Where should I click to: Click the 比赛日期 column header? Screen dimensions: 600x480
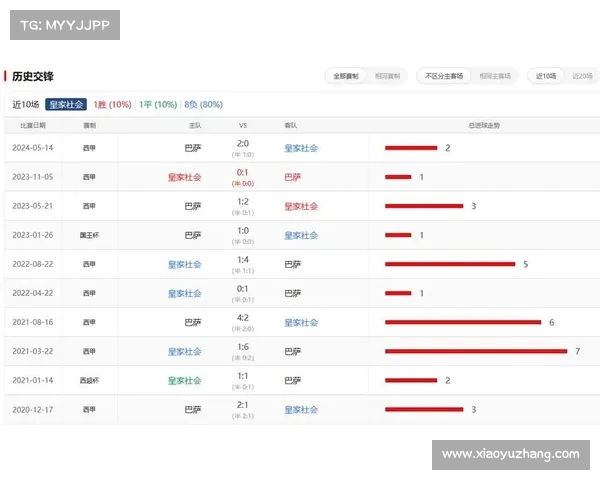[x=33, y=126]
